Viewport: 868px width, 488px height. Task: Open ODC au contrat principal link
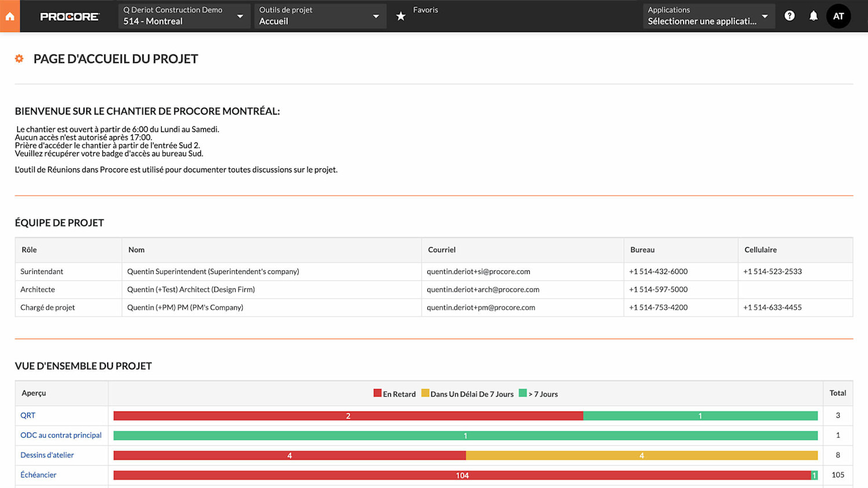(x=61, y=435)
